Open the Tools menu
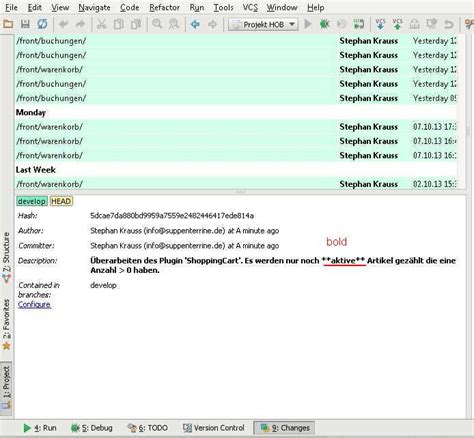 [x=223, y=7]
